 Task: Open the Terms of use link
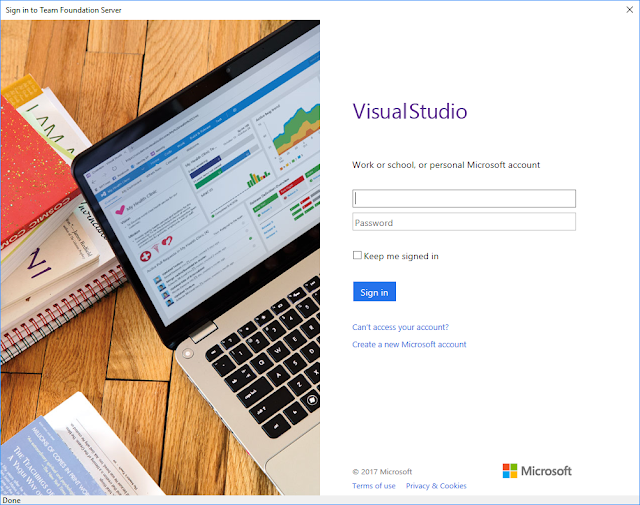374,486
